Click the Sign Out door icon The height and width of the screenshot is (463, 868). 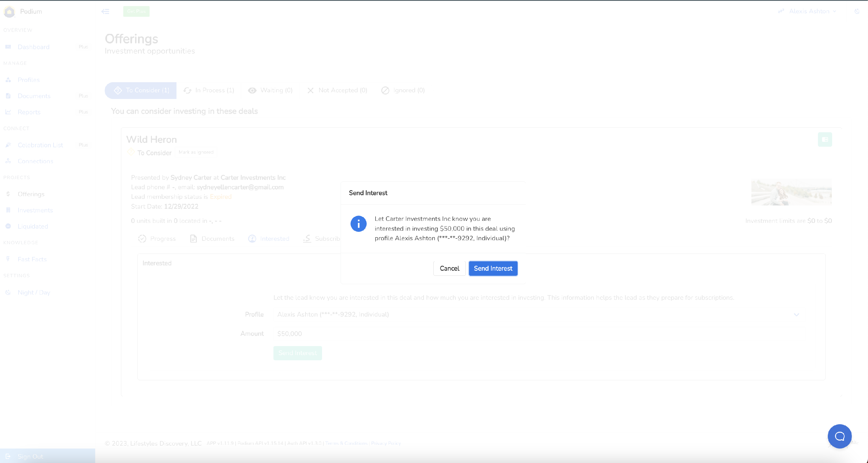click(x=8, y=457)
